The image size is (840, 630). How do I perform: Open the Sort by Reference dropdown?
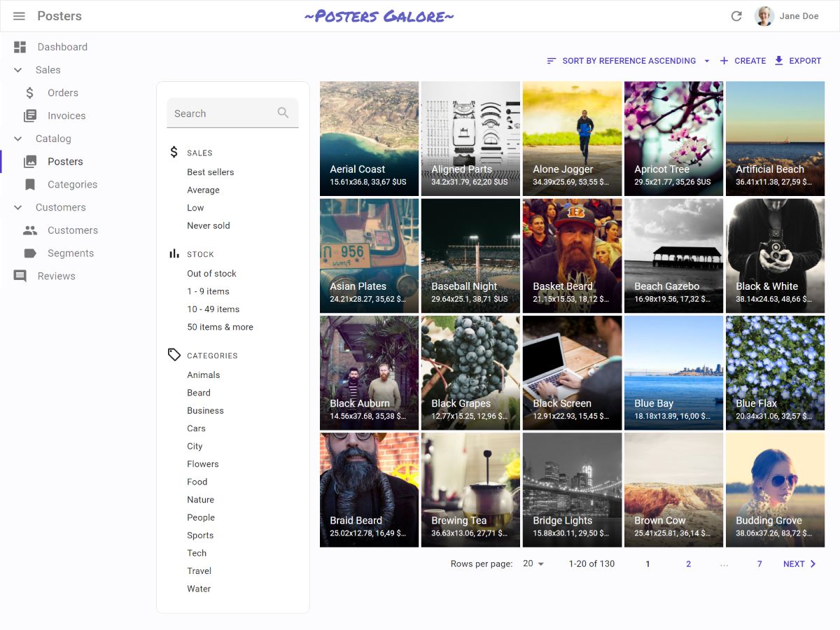[628, 61]
